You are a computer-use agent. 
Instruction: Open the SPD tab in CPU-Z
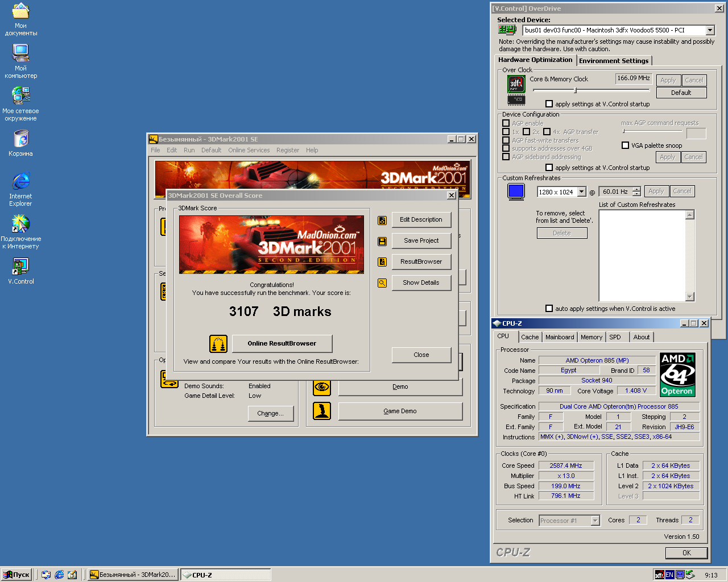[x=615, y=337]
